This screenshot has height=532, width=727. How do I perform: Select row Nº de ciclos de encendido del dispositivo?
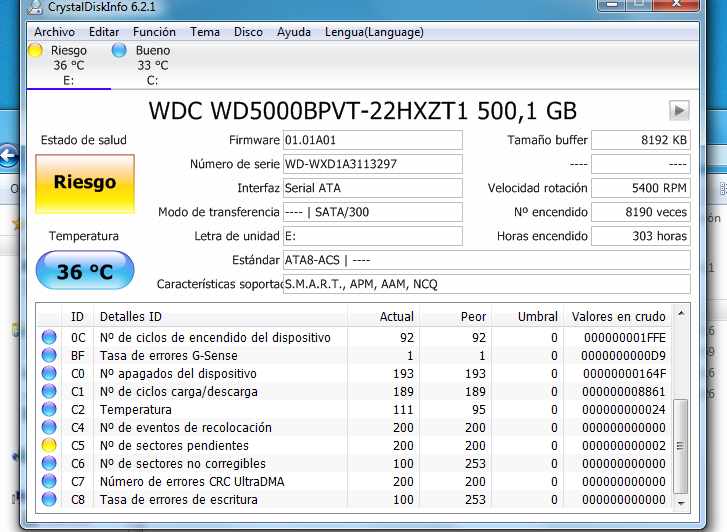pos(355,337)
